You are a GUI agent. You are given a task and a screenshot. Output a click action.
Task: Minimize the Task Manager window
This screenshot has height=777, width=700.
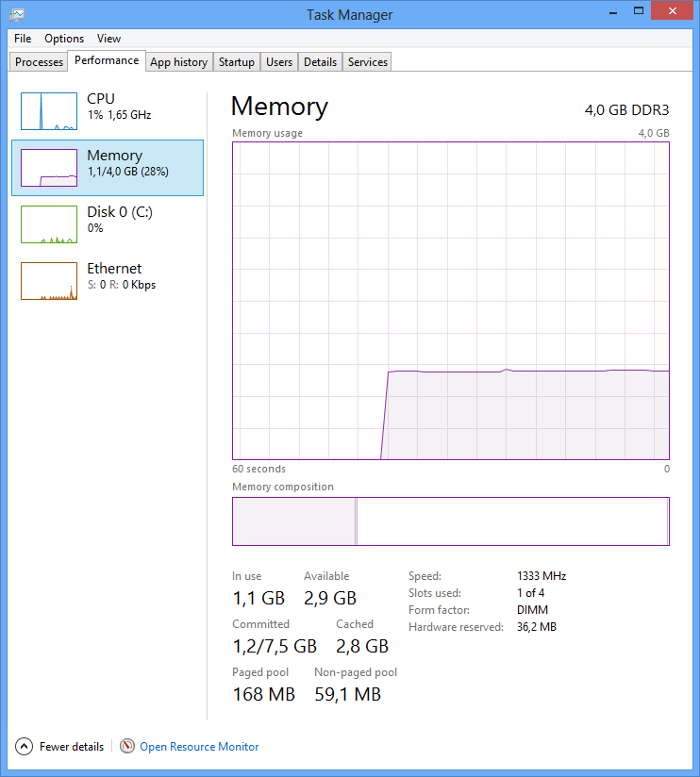pyautogui.click(x=613, y=11)
